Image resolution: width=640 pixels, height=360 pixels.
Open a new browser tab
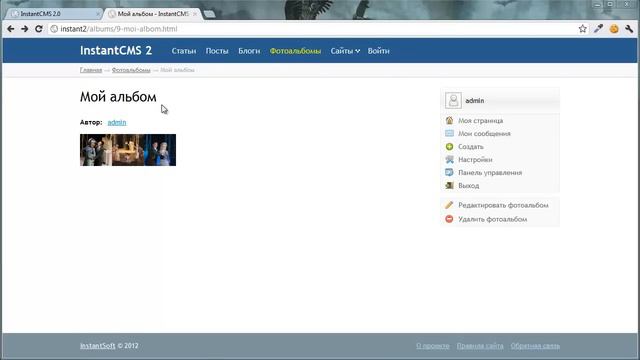[209, 14]
